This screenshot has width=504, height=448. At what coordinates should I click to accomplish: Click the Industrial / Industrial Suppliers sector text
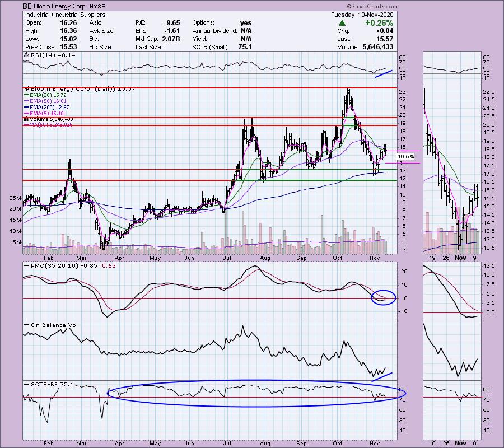pyautogui.click(x=65, y=15)
